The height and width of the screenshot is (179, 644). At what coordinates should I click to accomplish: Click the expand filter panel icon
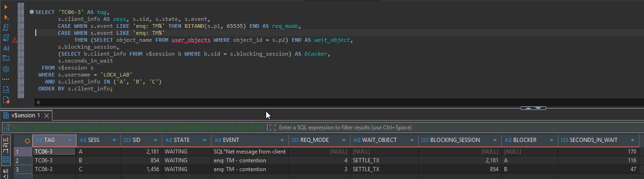(272, 127)
